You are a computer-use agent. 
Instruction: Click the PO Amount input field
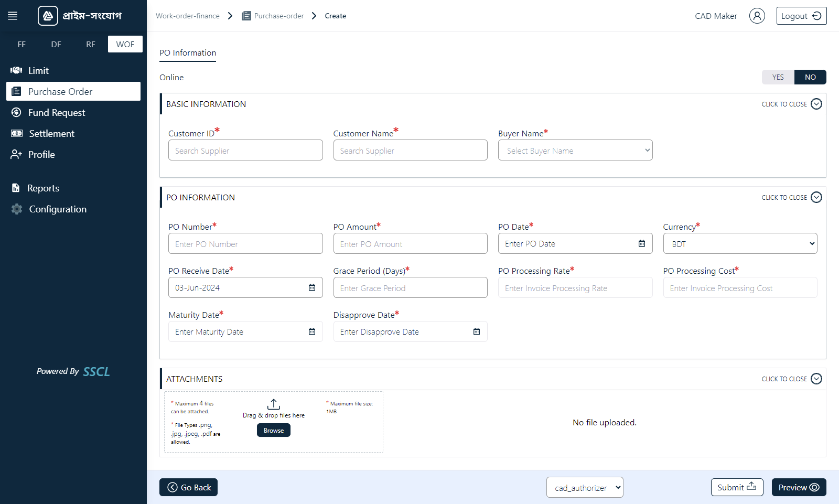(x=410, y=244)
